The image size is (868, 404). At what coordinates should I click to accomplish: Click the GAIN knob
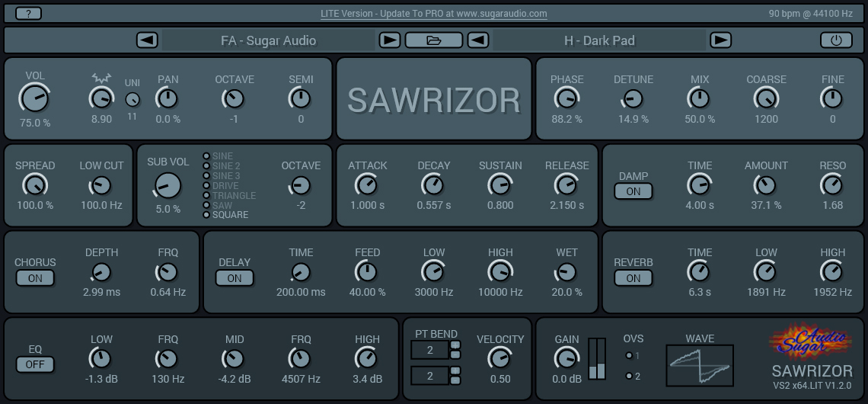click(x=566, y=358)
